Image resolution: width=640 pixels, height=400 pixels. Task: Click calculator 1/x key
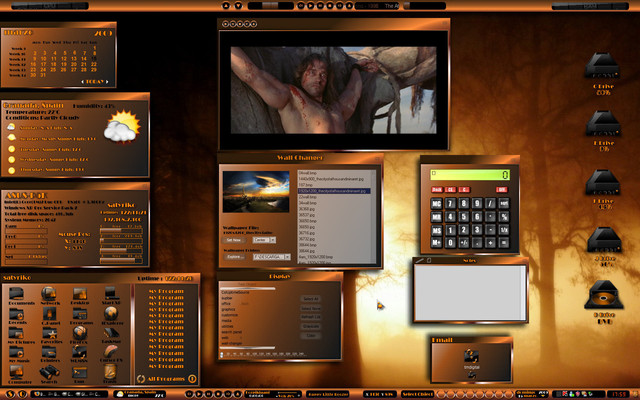(x=504, y=230)
